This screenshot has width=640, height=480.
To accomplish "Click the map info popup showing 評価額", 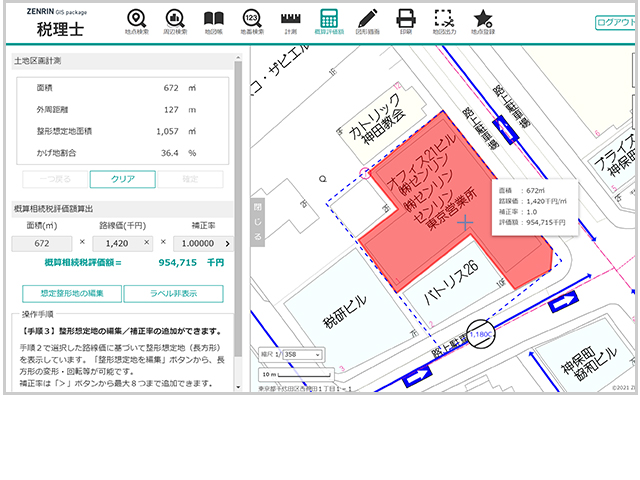I will [x=535, y=207].
